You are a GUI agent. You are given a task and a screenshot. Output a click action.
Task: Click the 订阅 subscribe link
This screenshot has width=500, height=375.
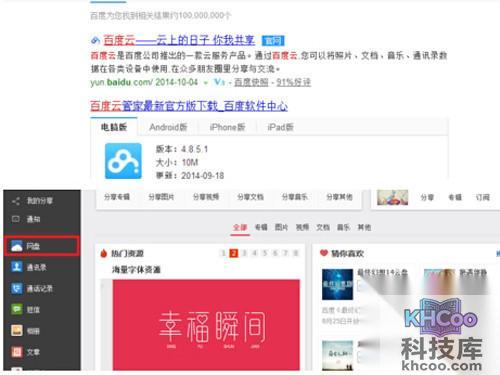[483, 198]
